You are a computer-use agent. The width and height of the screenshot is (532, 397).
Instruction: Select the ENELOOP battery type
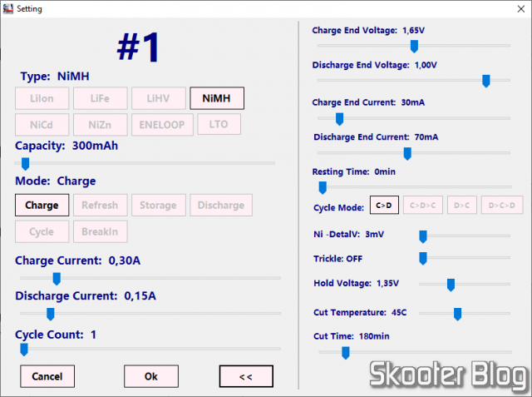click(162, 125)
